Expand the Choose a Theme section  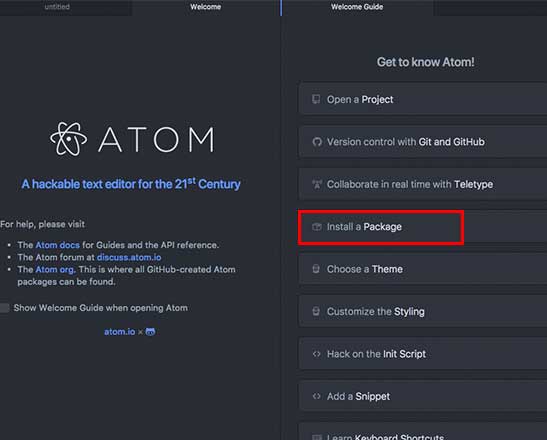[x=423, y=269]
